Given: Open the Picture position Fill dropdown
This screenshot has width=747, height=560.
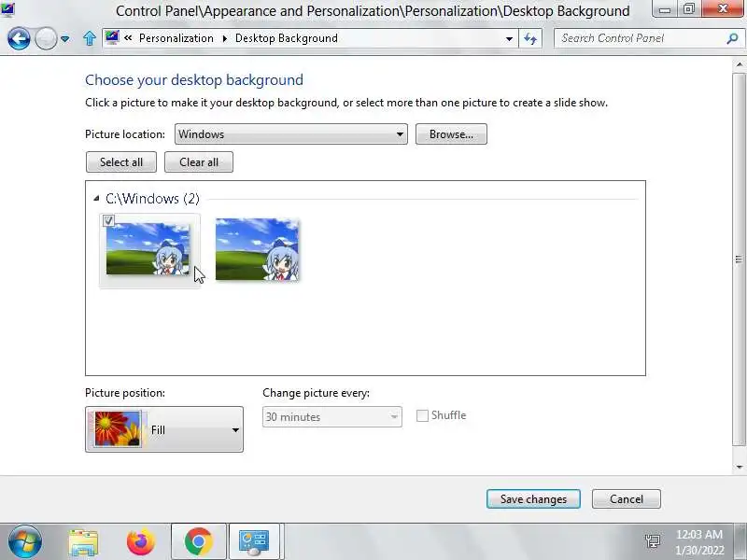Looking at the screenshot, I should [x=164, y=429].
